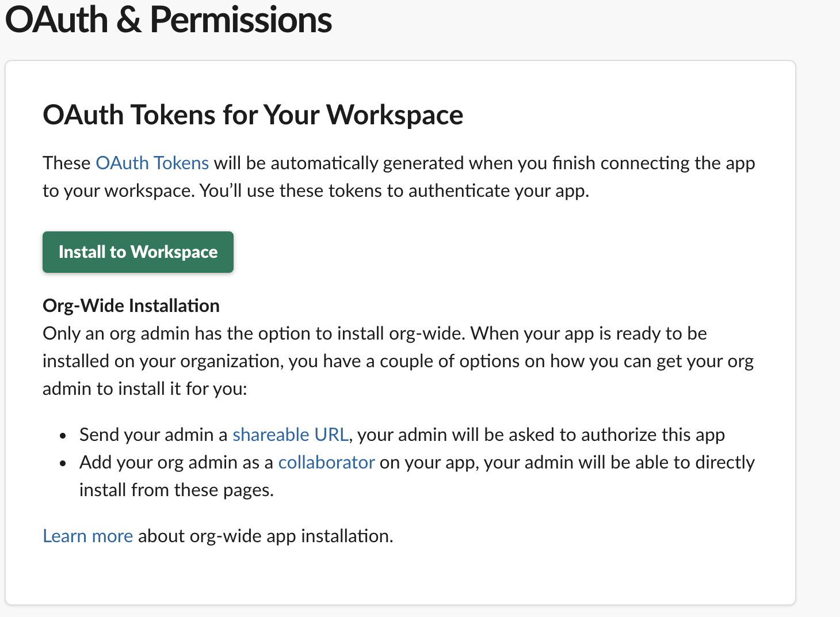Image resolution: width=840 pixels, height=617 pixels.
Task: Open the shareable URL link
Action: [291, 435]
